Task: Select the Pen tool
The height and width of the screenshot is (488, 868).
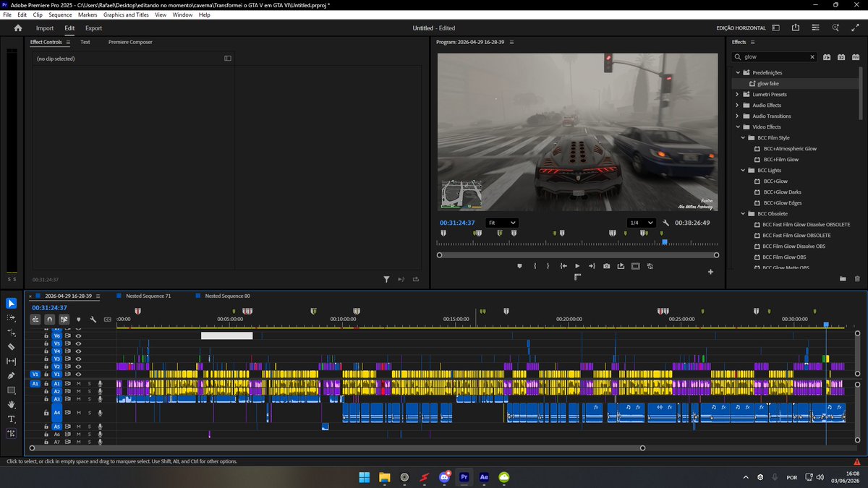Action: 12,375
